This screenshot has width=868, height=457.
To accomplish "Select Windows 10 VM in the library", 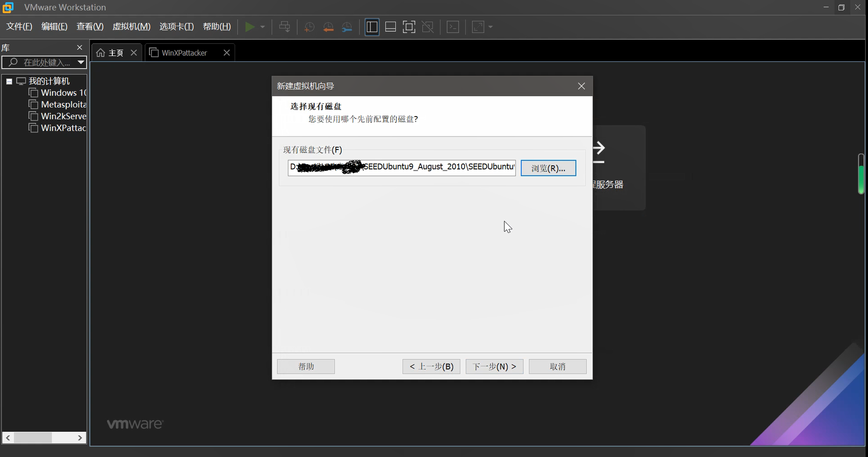I will pyautogui.click(x=58, y=92).
